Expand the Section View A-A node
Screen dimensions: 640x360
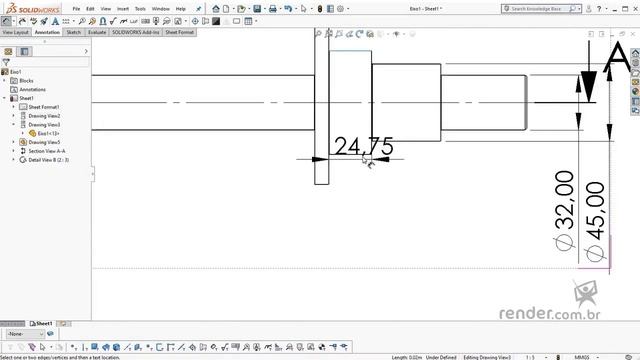[x=13, y=151]
